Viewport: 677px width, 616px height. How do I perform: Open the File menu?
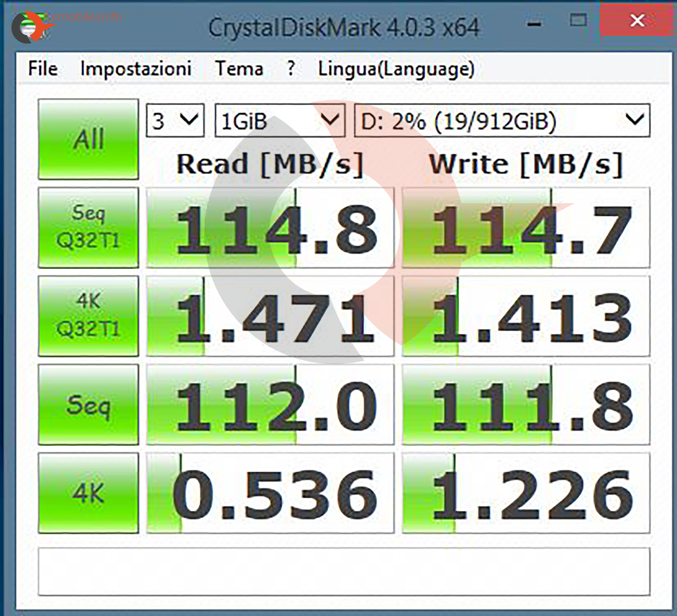[43, 69]
